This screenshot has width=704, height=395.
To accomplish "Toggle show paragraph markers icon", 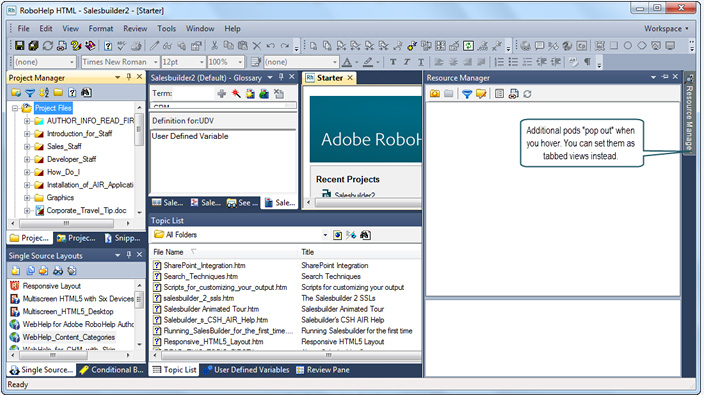I will click(x=587, y=62).
